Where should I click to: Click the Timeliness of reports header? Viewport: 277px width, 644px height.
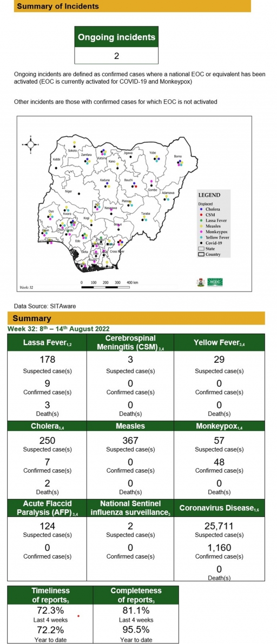coord(50,594)
